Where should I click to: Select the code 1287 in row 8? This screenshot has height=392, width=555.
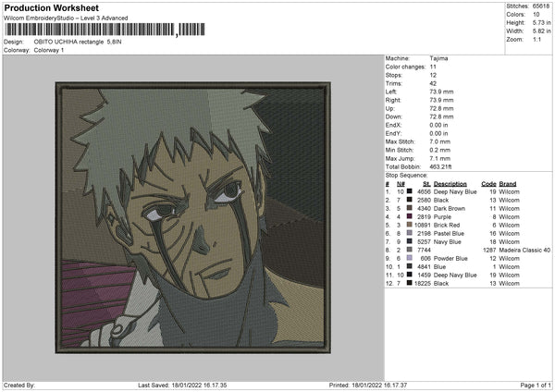(489, 251)
